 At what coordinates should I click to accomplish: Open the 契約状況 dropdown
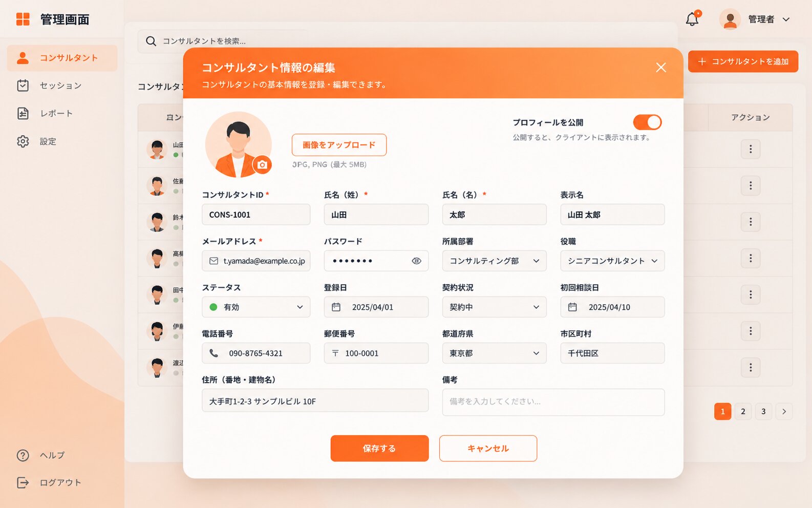(495, 307)
